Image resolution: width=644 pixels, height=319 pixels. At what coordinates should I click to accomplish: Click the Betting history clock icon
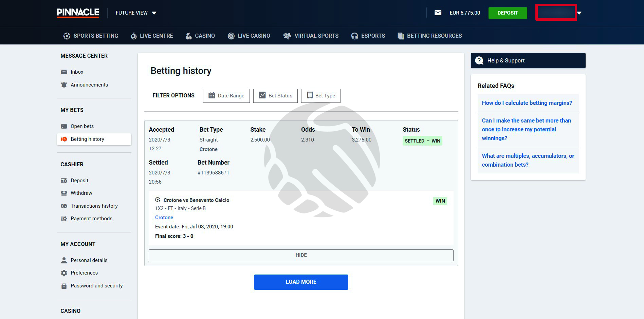coord(64,139)
